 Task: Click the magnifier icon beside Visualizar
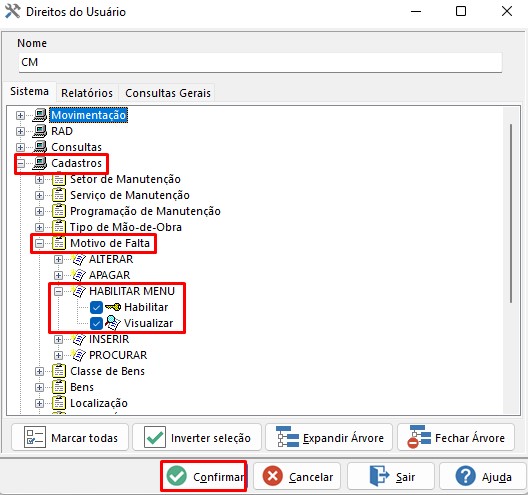click(x=113, y=323)
